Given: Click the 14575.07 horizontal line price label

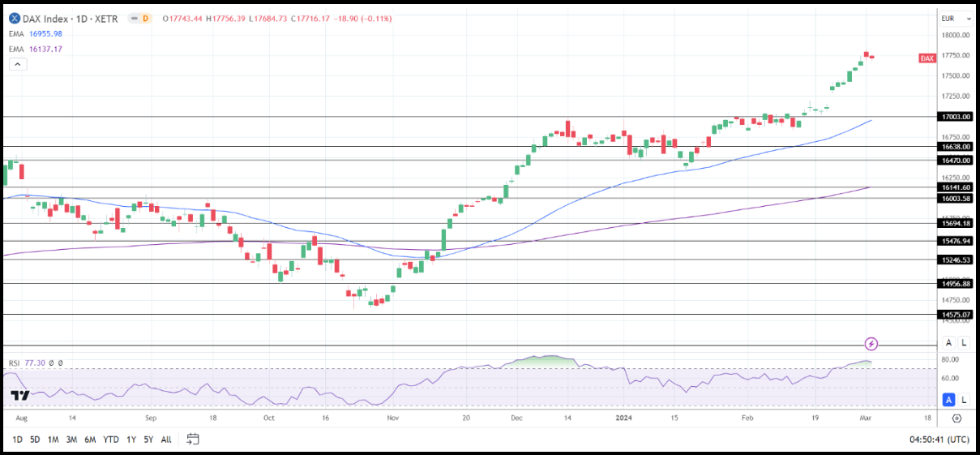Looking at the screenshot, I should coord(956,314).
